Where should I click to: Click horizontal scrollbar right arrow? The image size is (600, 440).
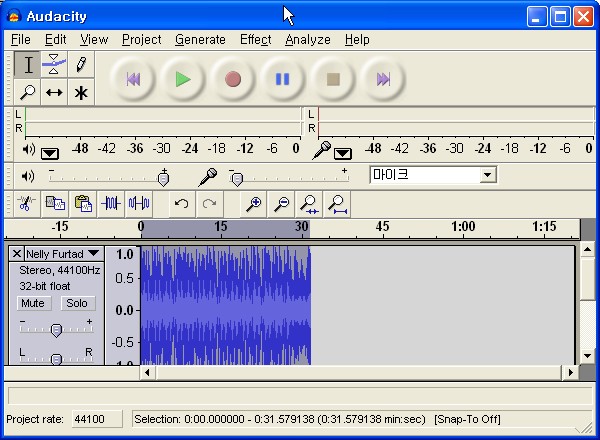tap(571, 372)
